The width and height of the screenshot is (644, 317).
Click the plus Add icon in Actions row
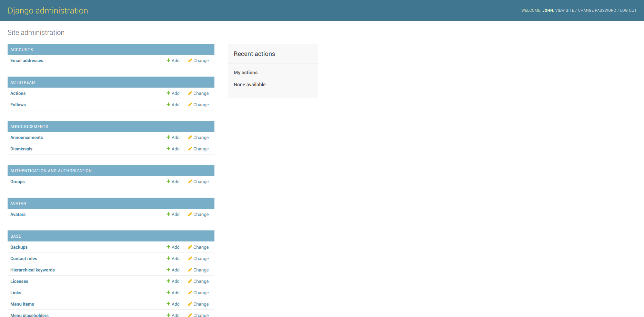(168, 93)
